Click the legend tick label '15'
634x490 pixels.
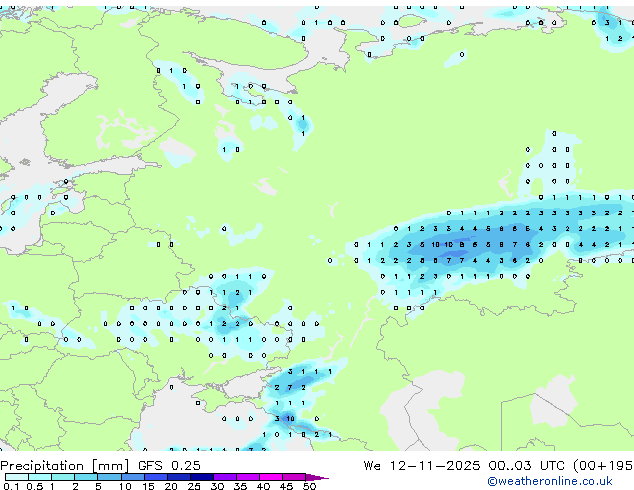tap(148, 486)
